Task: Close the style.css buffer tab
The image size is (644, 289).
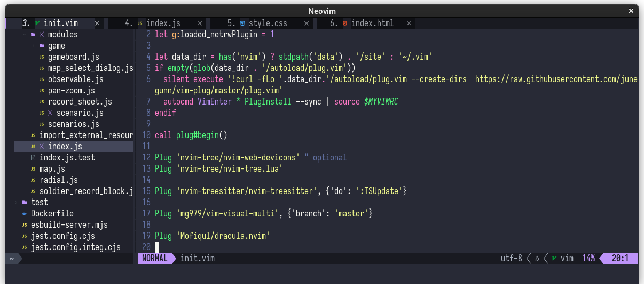Action: click(x=305, y=23)
